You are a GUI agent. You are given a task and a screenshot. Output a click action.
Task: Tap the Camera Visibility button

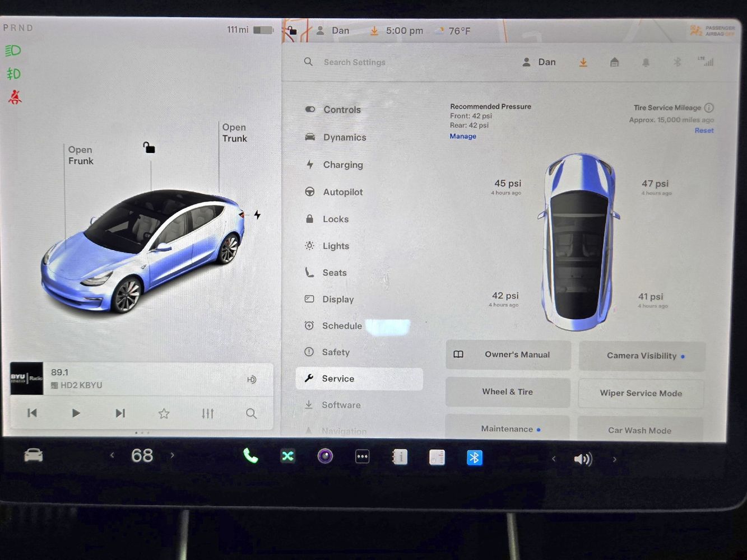point(642,356)
